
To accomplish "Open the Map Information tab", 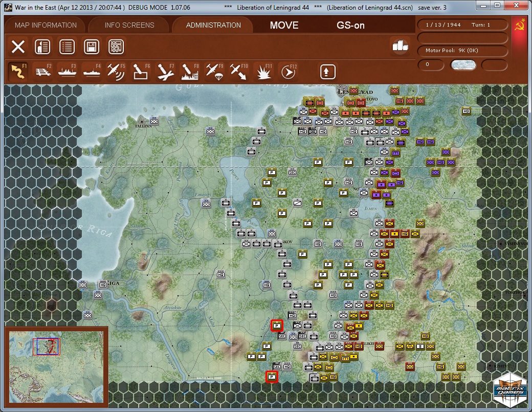I will (46, 25).
